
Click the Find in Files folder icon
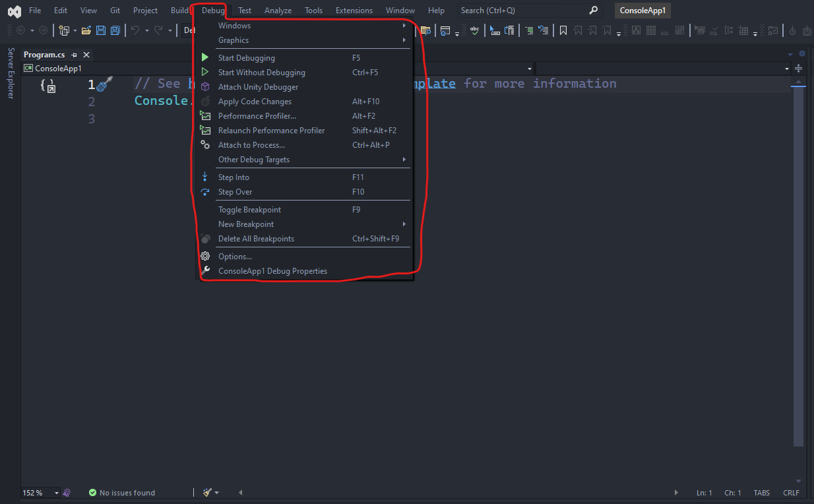(x=425, y=30)
